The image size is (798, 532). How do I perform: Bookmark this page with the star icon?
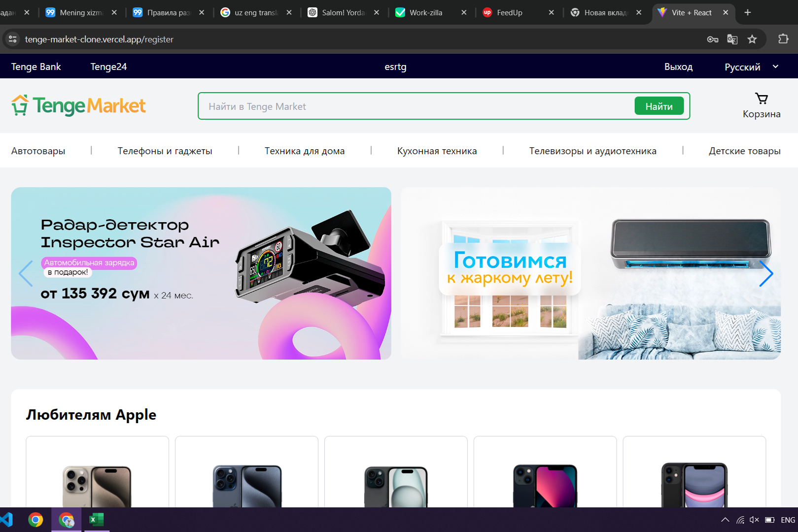click(752, 39)
